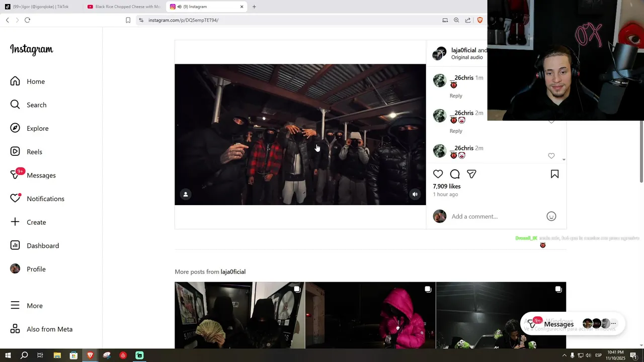Reply to first _26chris comment (1m)
Image resolution: width=644 pixels, height=362 pixels.
pos(456,96)
